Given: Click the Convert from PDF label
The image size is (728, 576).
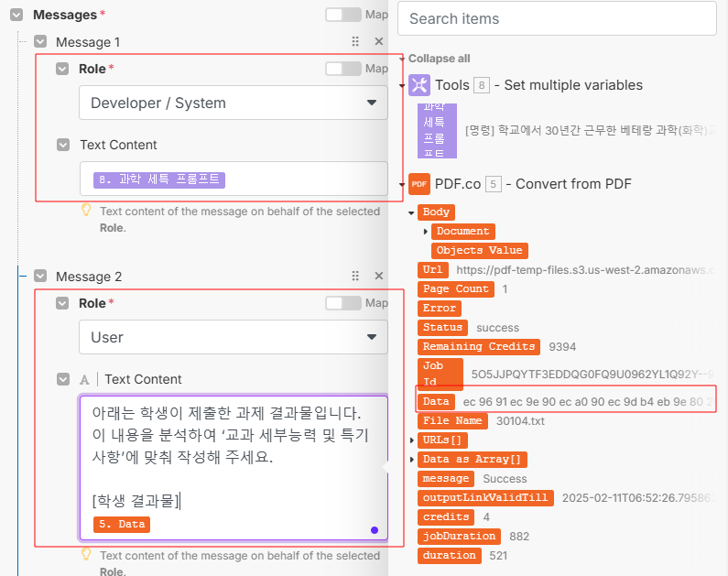Looking at the screenshot, I should 573,184.
